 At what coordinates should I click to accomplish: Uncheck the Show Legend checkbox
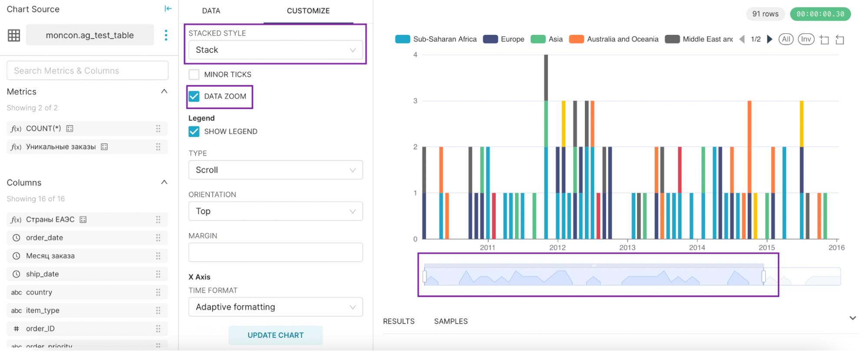(x=194, y=132)
